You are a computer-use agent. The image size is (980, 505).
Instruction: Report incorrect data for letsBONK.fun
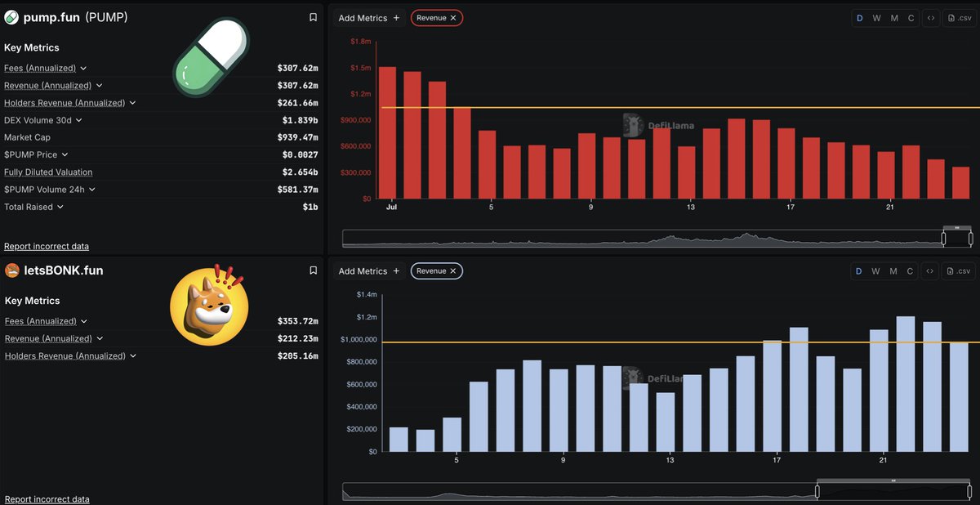tap(47, 499)
